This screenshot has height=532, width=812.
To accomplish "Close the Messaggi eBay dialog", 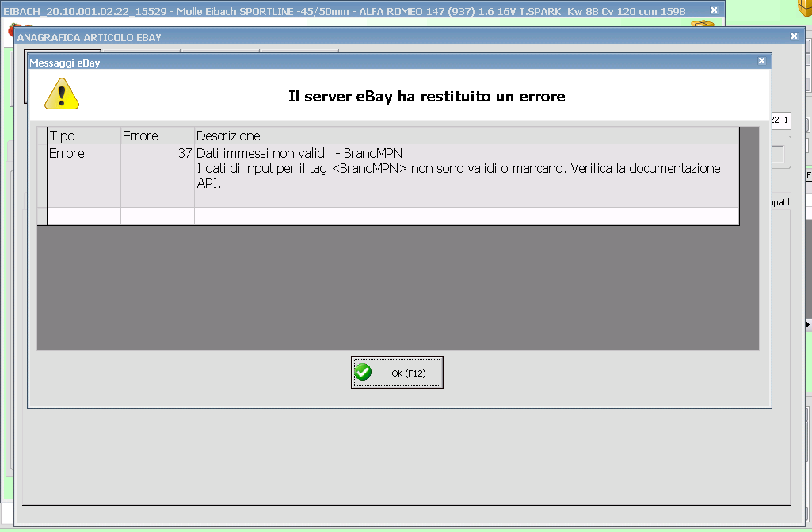I will 761,61.
